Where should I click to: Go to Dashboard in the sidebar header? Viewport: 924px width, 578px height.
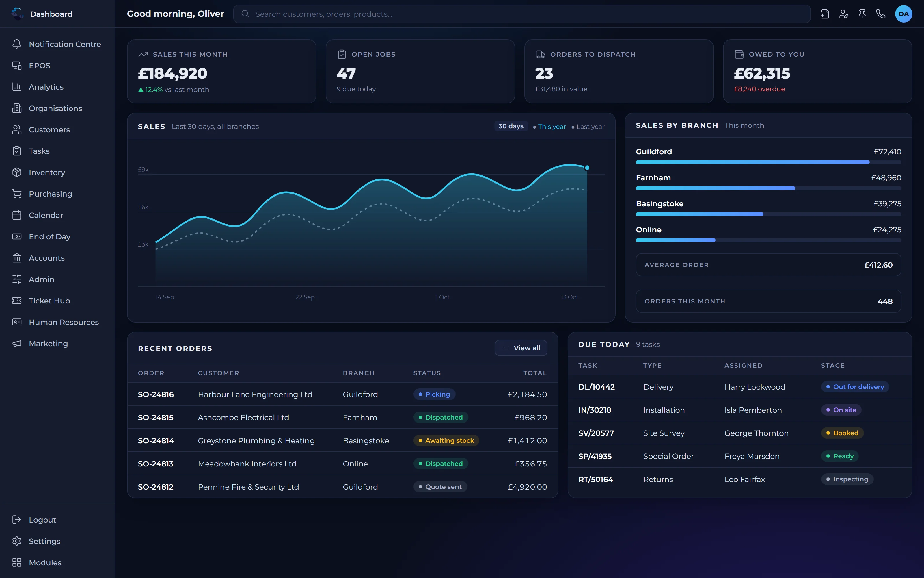click(51, 14)
